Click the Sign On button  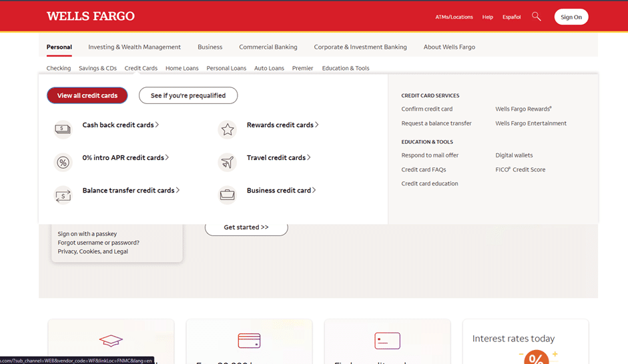click(x=571, y=17)
